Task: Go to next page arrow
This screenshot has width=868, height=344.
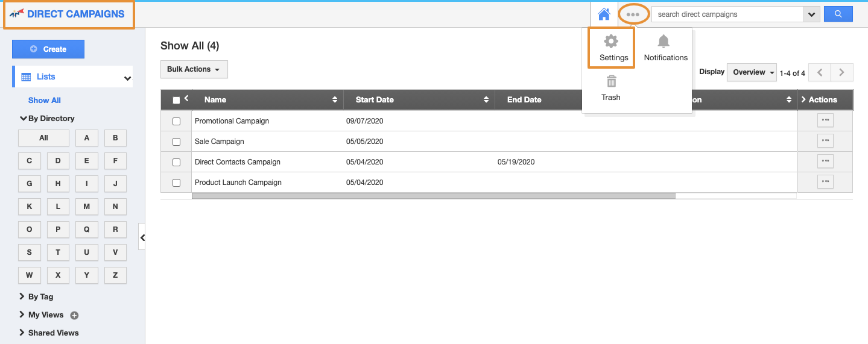Action: click(841, 72)
